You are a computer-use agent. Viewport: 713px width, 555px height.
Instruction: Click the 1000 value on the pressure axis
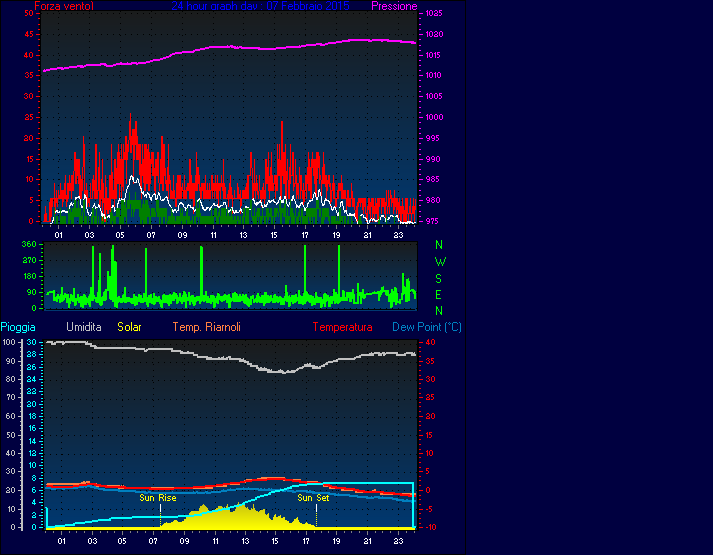(x=434, y=117)
